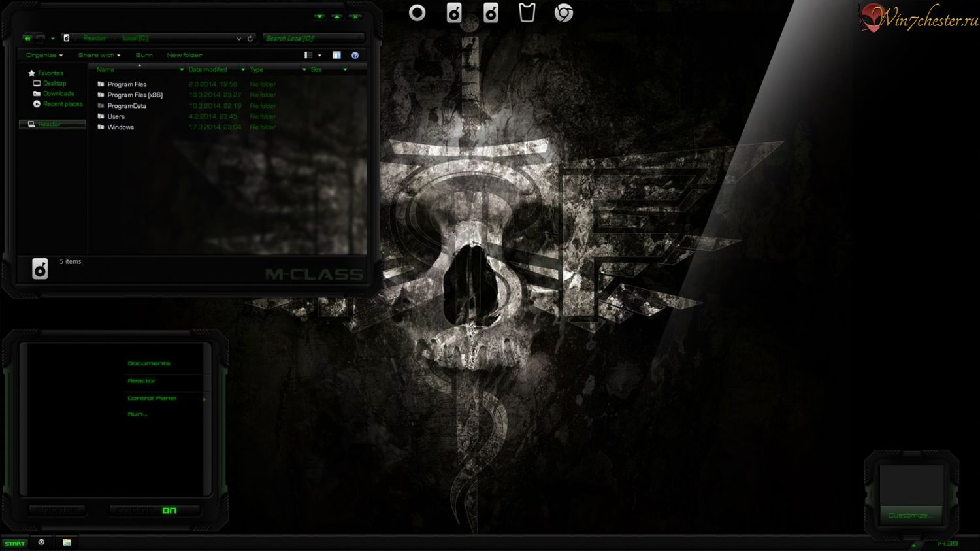The image size is (980, 551).
Task: Sort by the Size column header
Action: coord(316,69)
